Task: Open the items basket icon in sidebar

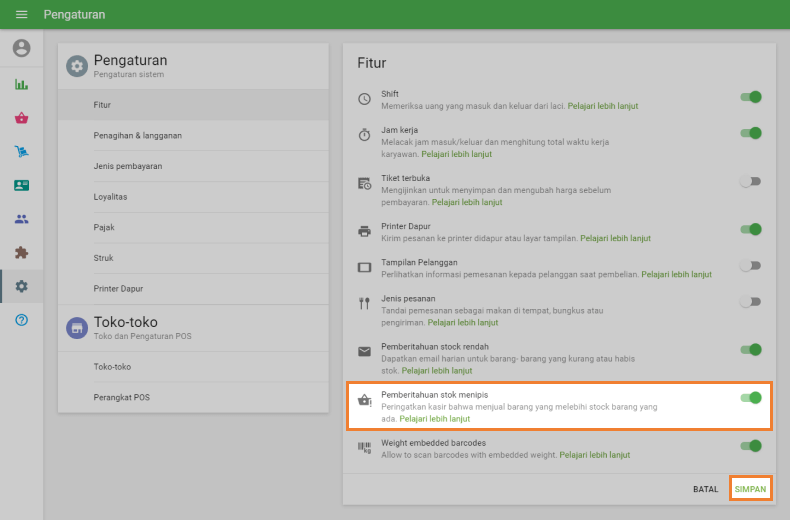Action: coord(21,118)
